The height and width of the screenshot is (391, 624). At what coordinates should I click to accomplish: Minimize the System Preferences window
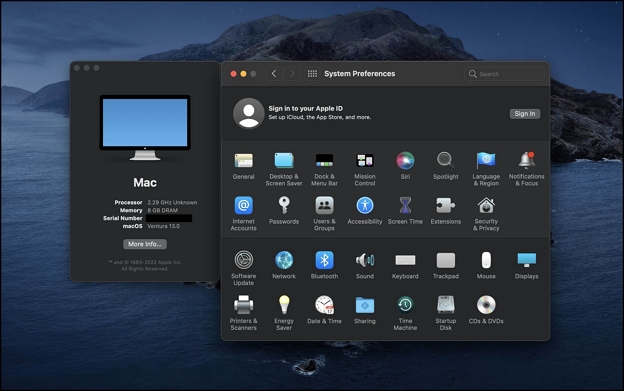(x=243, y=74)
